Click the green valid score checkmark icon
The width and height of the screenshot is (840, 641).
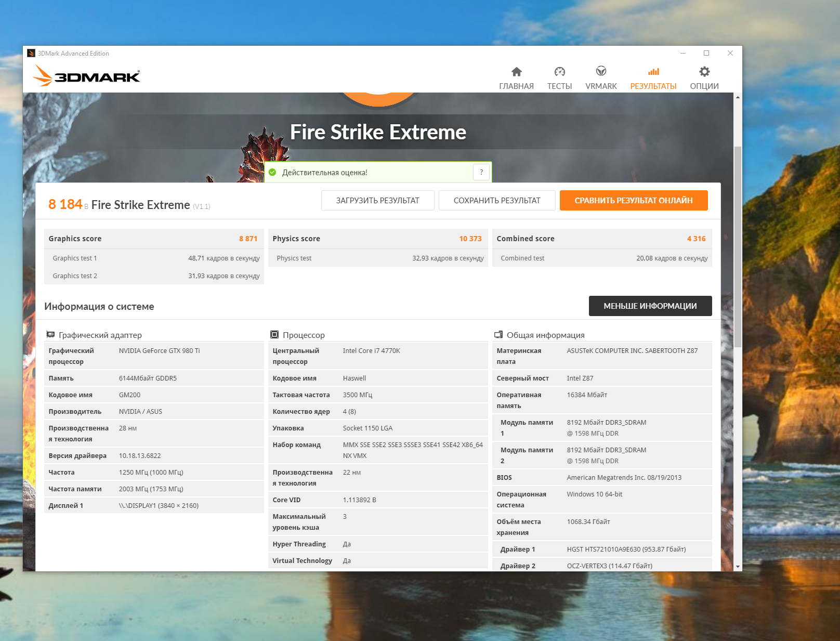(272, 172)
